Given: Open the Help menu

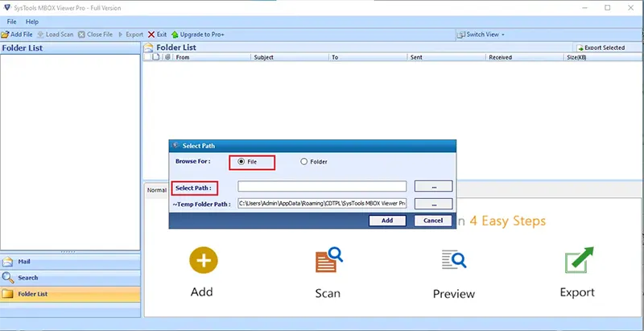Looking at the screenshot, I should click(32, 22).
